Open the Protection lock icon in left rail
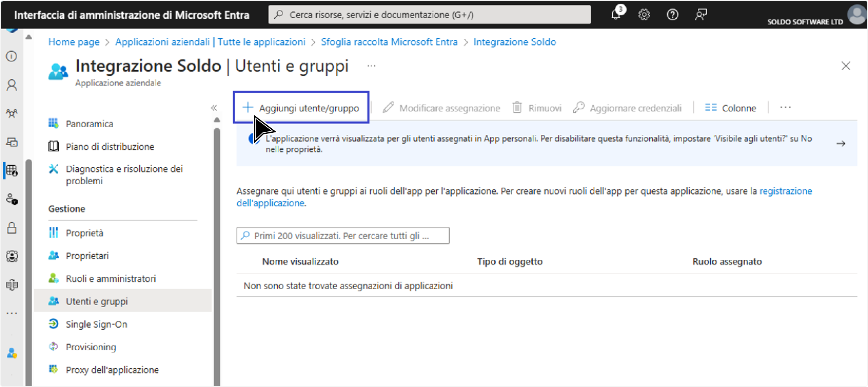This screenshot has height=387, width=868. (x=12, y=227)
